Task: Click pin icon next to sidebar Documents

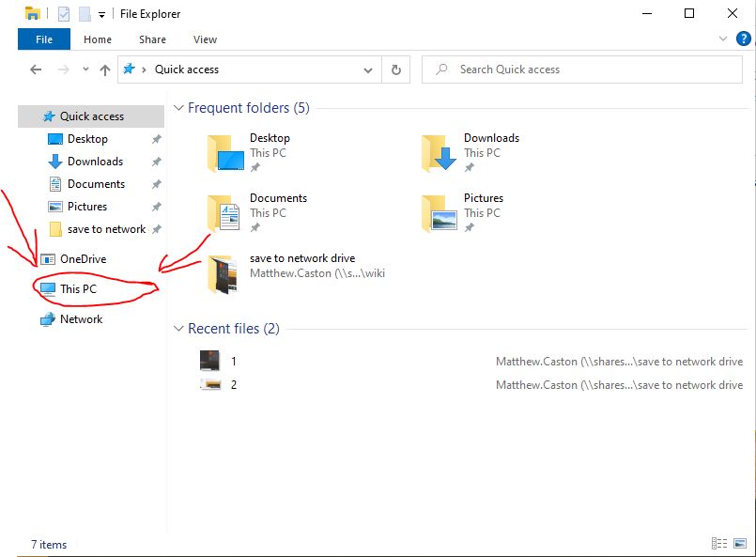Action: [156, 184]
